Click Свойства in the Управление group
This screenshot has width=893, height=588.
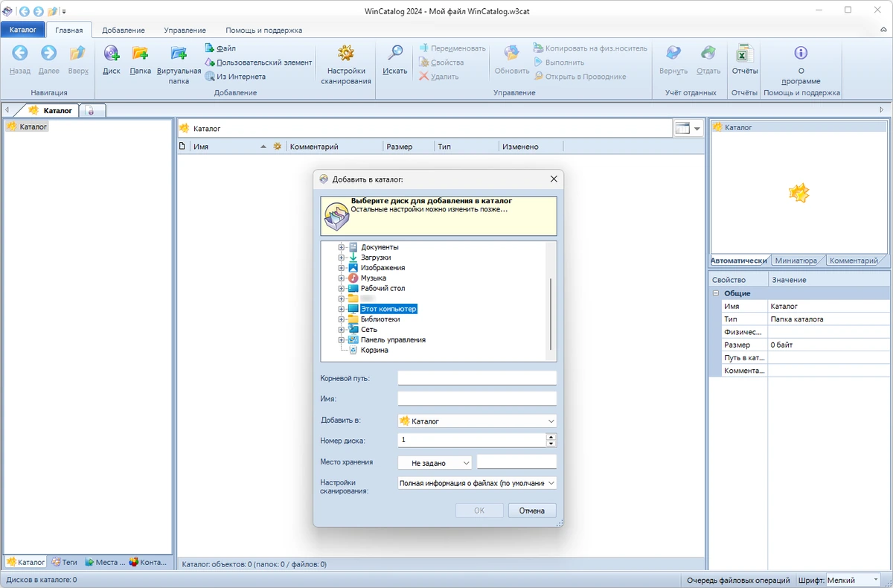[x=441, y=63]
